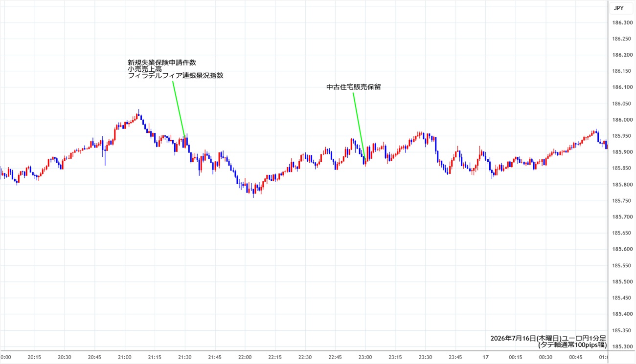This screenshot has height=364, width=636.
Task: Select the 中古住宅販売保留 annotation text
Action: (354, 87)
